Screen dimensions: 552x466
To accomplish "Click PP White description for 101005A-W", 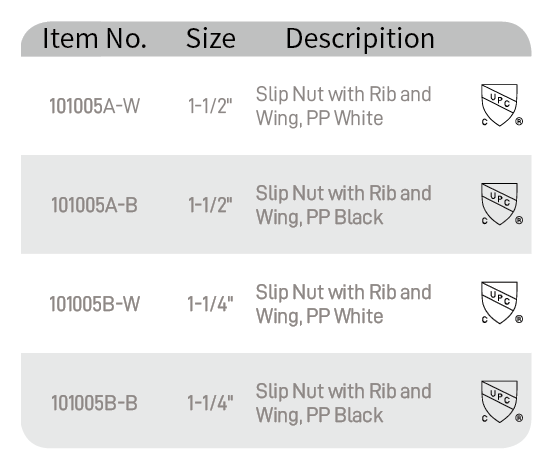I will (x=344, y=106).
